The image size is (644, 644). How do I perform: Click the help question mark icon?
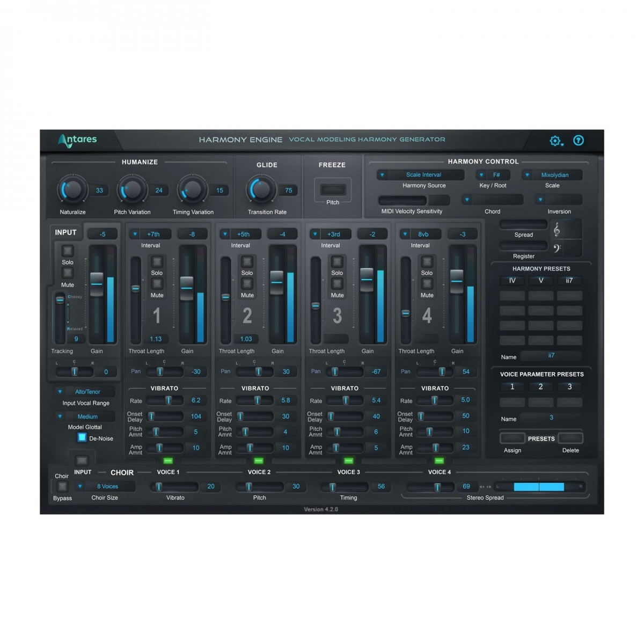pyautogui.click(x=579, y=141)
